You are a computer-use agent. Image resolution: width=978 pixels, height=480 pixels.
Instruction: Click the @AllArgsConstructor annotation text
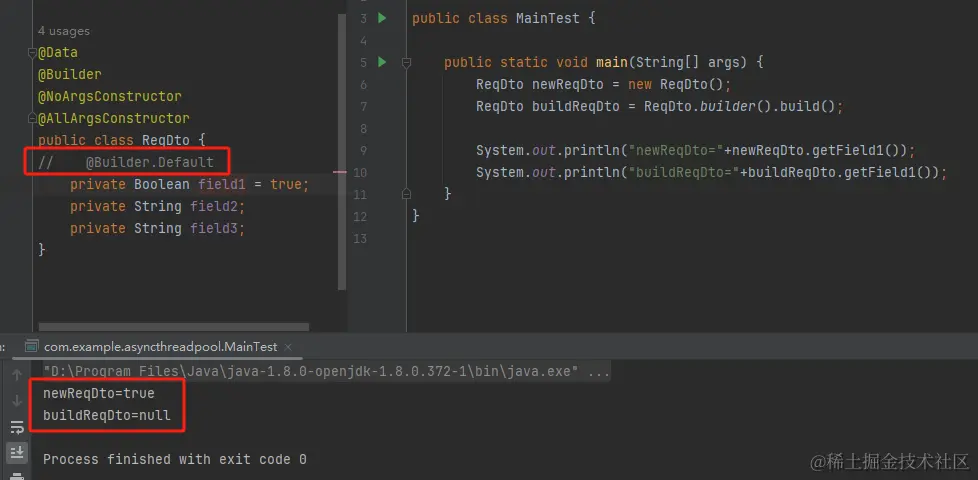point(114,118)
